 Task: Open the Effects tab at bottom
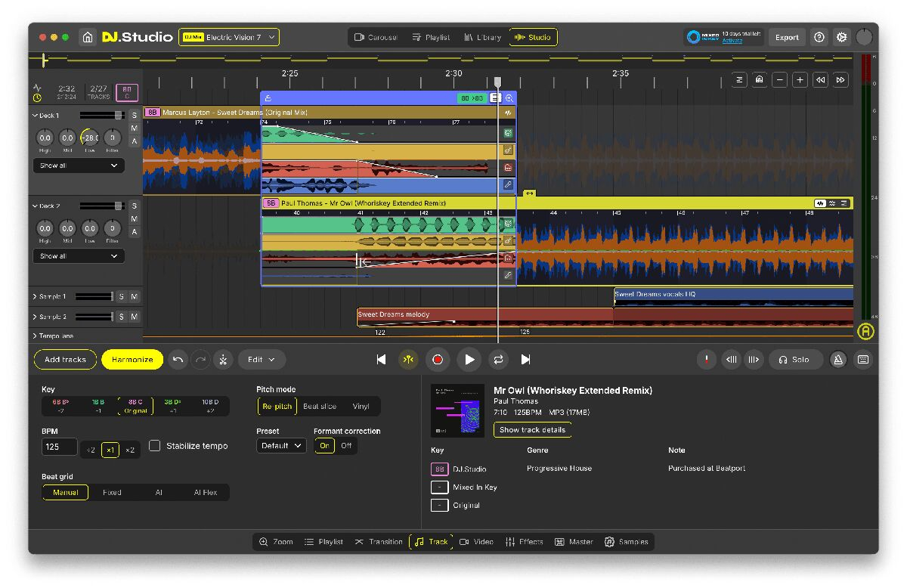click(x=524, y=542)
